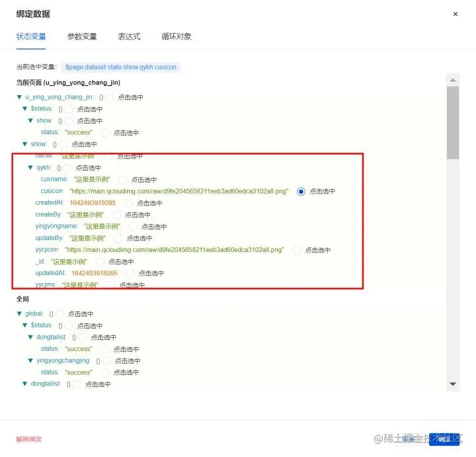The height and width of the screenshot is (457, 476).
Task: Click the yingyongname key label
Action: point(56,226)
